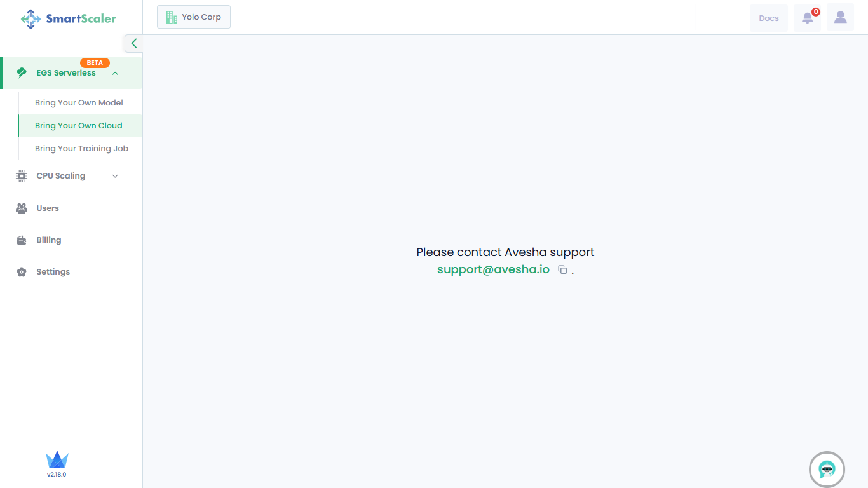Copy the support email address
Image resolution: width=868 pixels, height=488 pixels.
[x=562, y=269]
